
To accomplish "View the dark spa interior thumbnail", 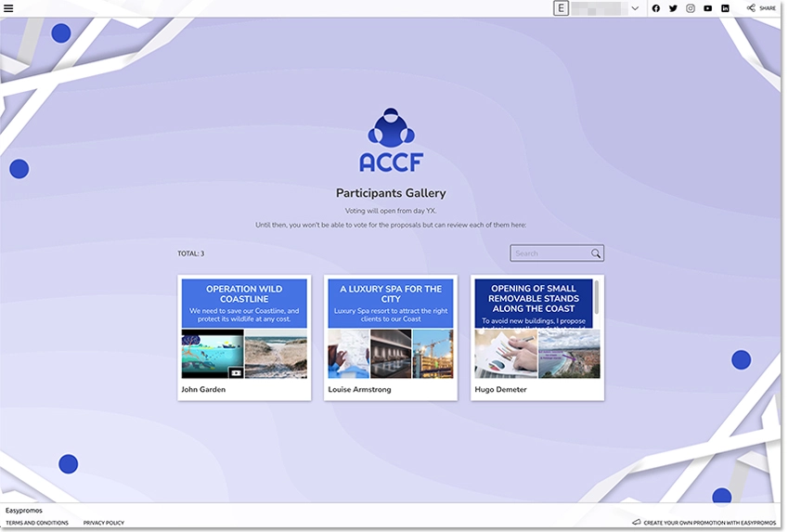I will click(391, 354).
